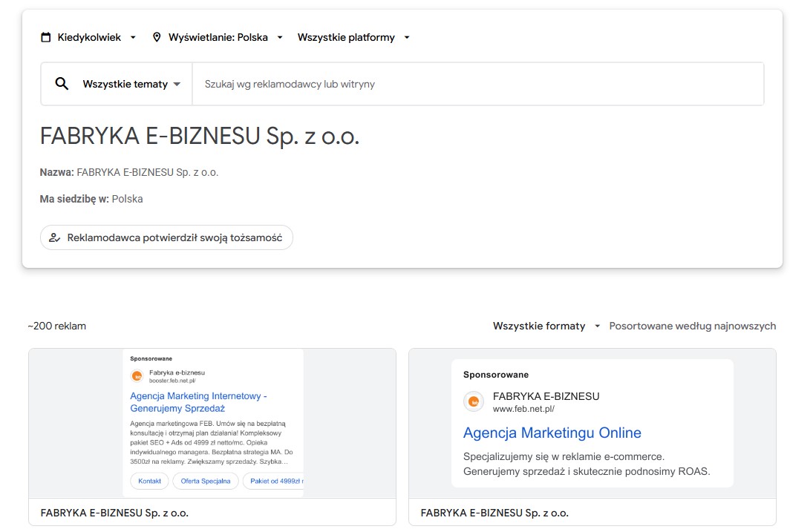790x532 pixels.
Task: Click the www.feb.net.pl/ URL text
Action: click(523, 409)
